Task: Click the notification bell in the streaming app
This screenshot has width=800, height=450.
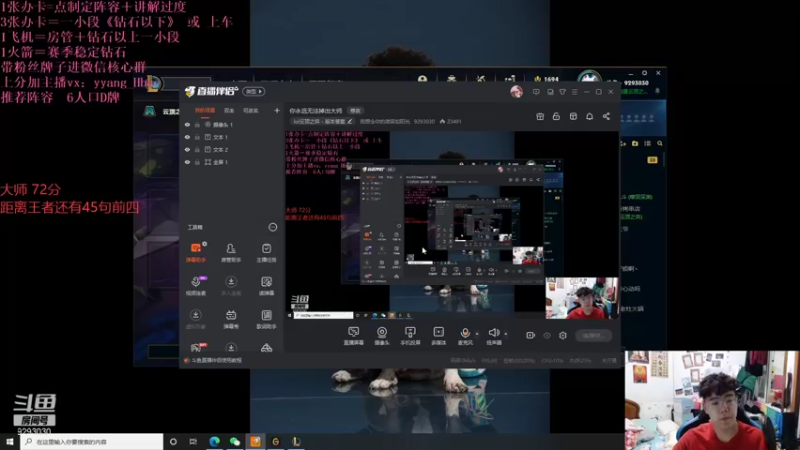Action: pyautogui.click(x=589, y=116)
